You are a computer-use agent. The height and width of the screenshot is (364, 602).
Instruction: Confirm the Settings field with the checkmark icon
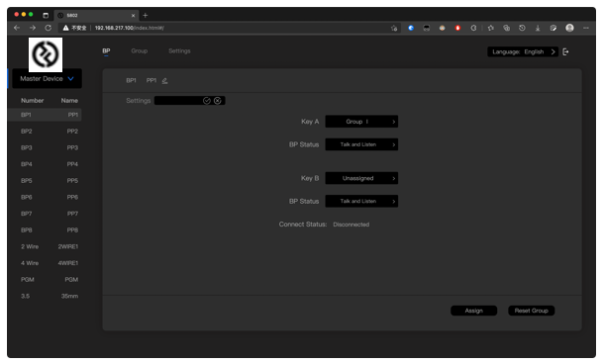[207, 101]
